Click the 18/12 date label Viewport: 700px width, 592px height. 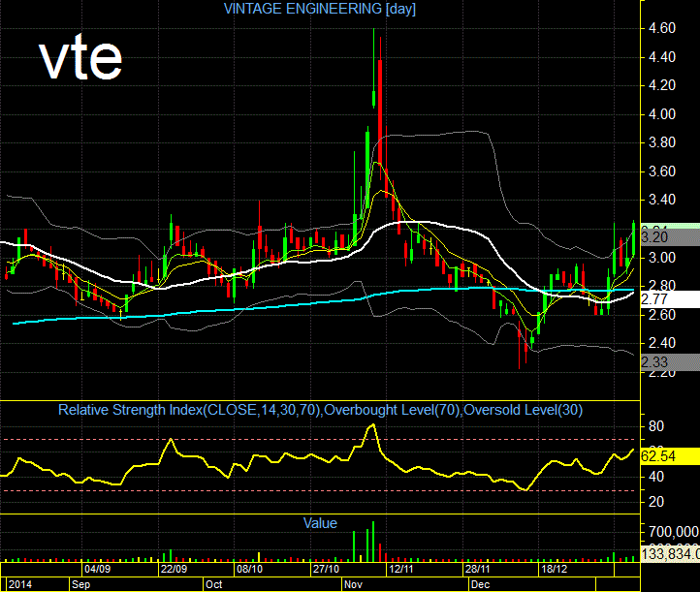554,570
